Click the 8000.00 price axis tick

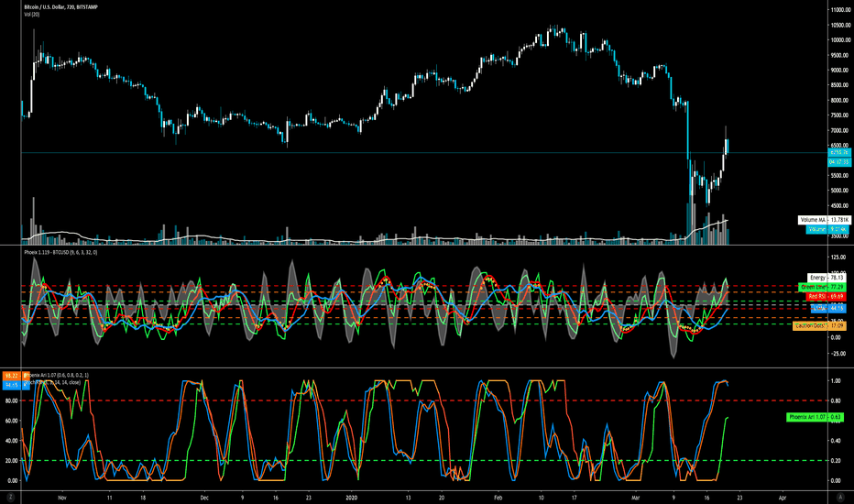[x=840, y=100]
